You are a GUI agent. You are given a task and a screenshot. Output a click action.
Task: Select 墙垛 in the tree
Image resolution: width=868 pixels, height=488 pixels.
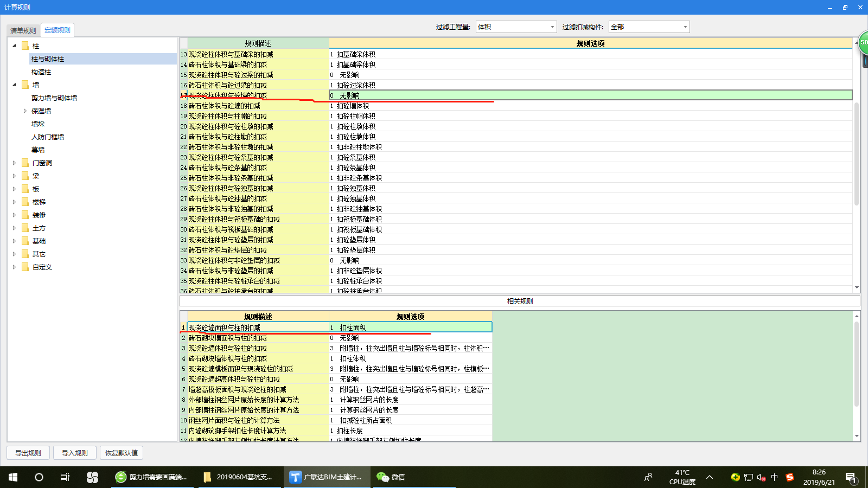click(x=38, y=124)
